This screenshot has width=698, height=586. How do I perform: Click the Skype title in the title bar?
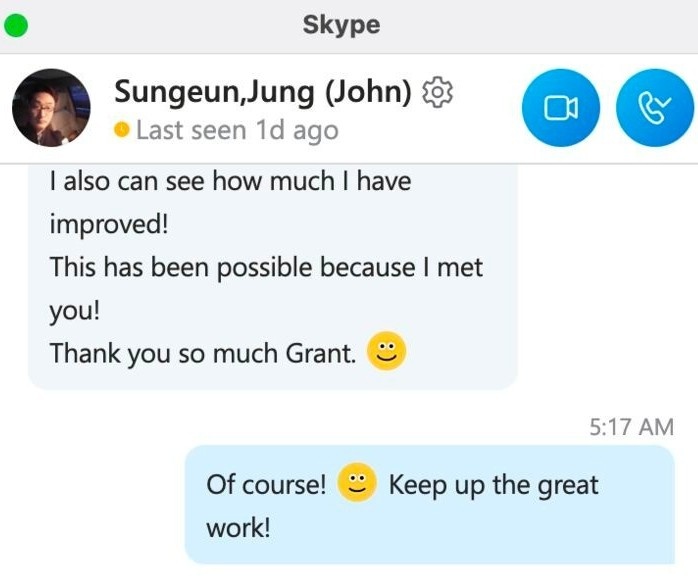click(x=341, y=25)
